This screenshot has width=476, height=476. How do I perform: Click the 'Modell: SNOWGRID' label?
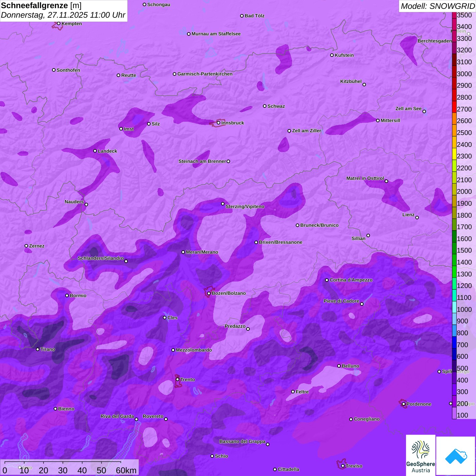(x=438, y=6)
